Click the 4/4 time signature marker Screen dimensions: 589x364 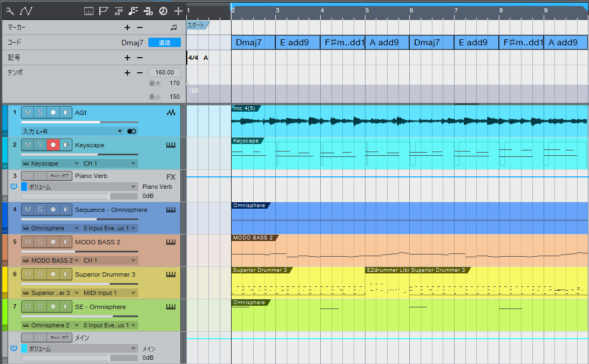[193, 58]
